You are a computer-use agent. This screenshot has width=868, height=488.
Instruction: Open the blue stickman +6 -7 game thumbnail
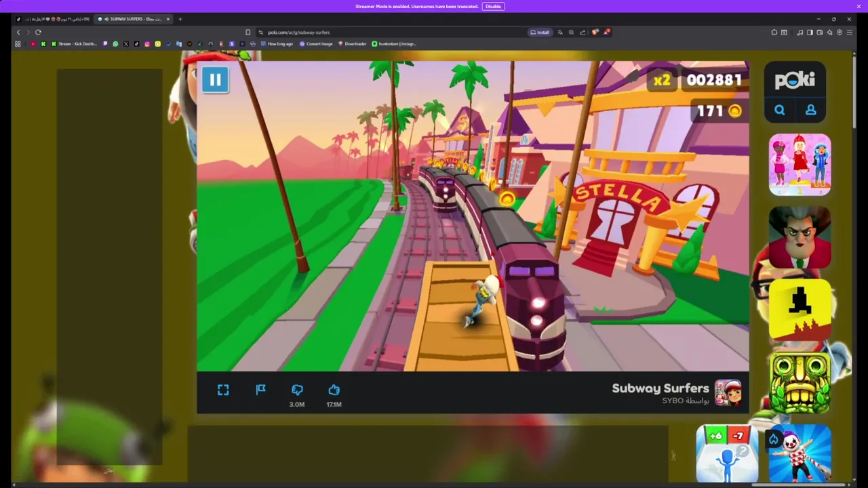click(x=726, y=453)
